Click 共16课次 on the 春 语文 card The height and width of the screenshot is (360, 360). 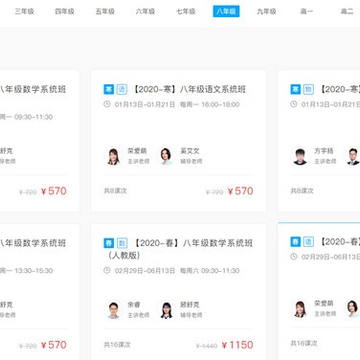(x=304, y=343)
